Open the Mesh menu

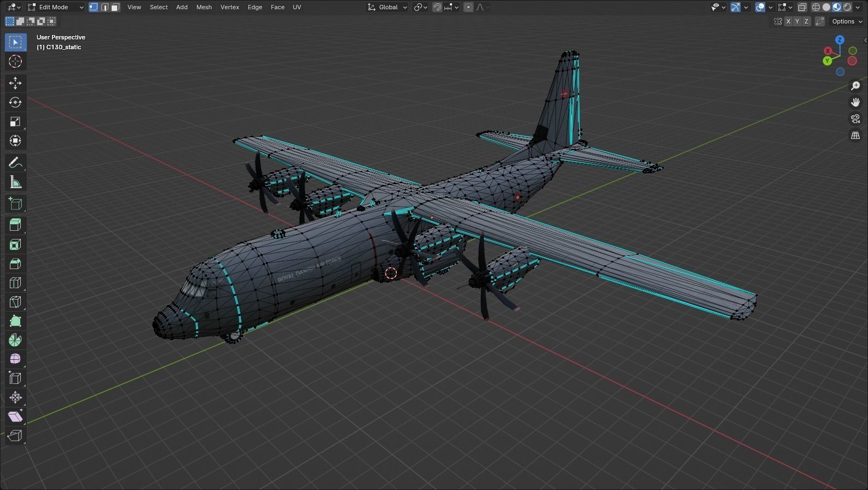pos(204,7)
